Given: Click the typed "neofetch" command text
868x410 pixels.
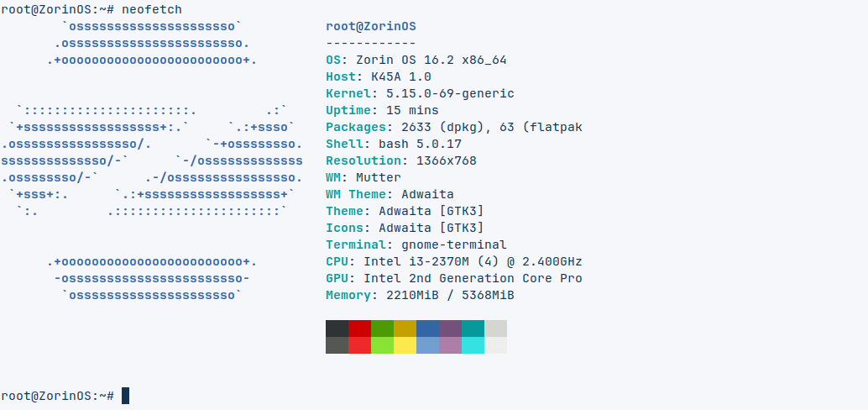Looking at the screenshot, I should tap(152, 10).
